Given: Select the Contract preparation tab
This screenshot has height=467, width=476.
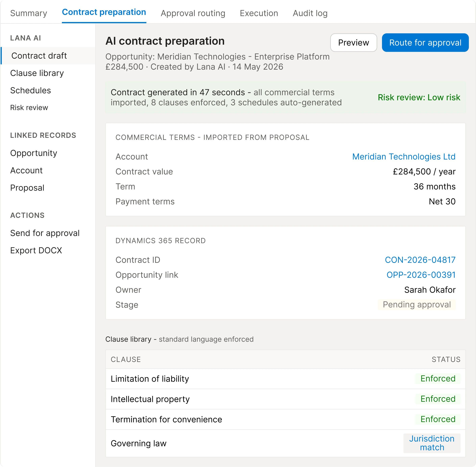Looking at the screenshot, I should [104, 12].
